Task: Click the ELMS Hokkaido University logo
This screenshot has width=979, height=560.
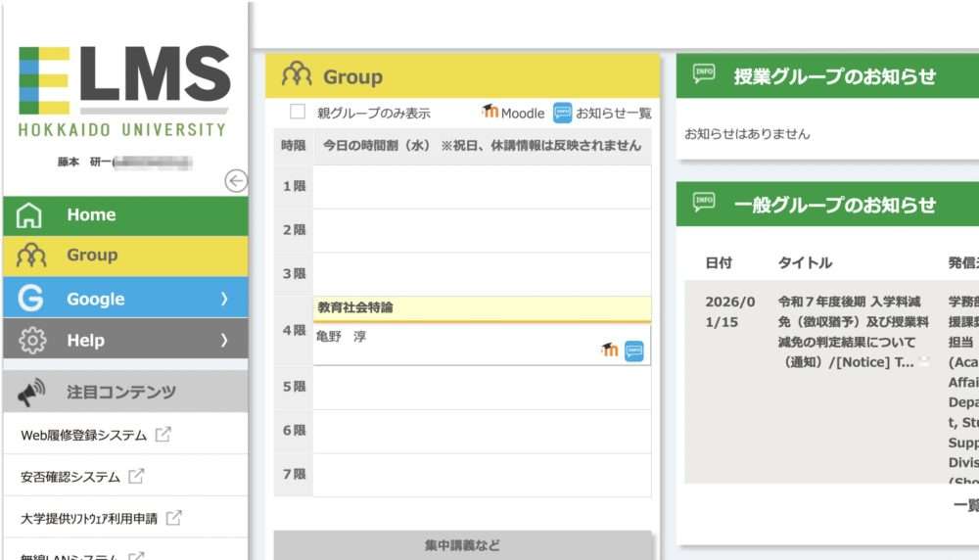Action: (123, 90)
